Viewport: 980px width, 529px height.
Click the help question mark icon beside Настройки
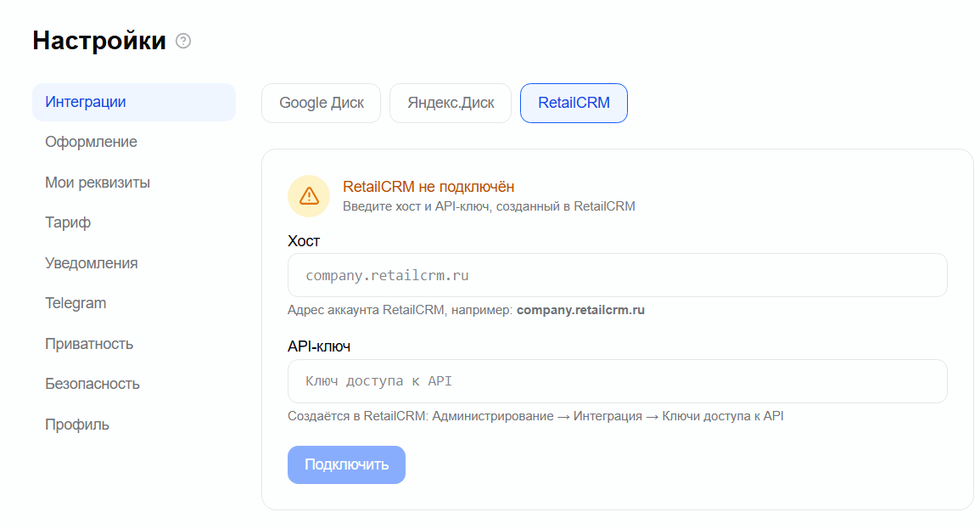tap(183, 42)
